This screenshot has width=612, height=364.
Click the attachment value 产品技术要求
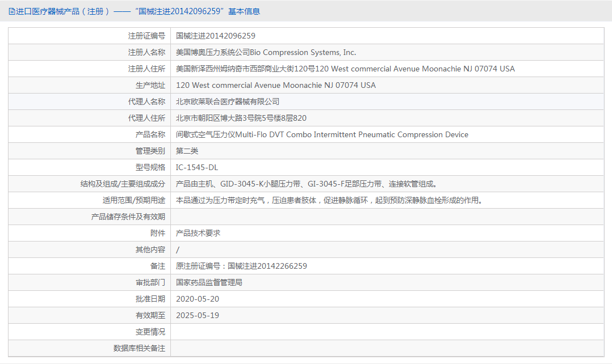pos(198,233)
